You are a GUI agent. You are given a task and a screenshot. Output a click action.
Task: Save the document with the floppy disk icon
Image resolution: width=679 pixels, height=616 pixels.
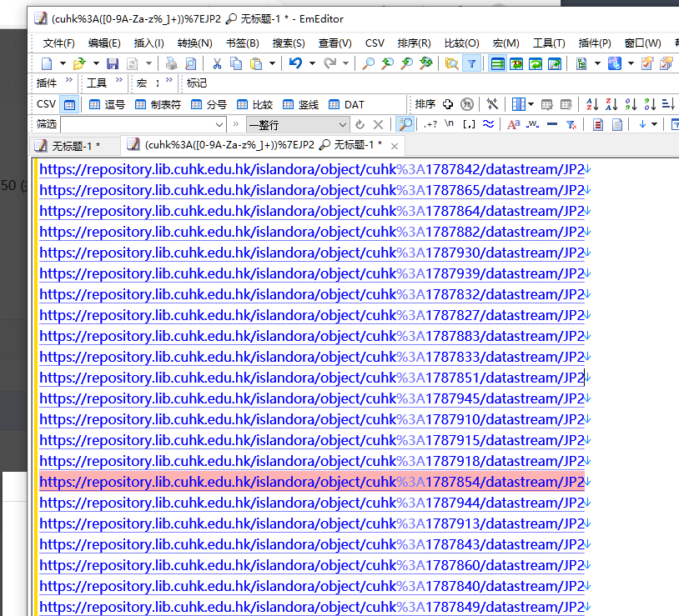tap(113, 64)
